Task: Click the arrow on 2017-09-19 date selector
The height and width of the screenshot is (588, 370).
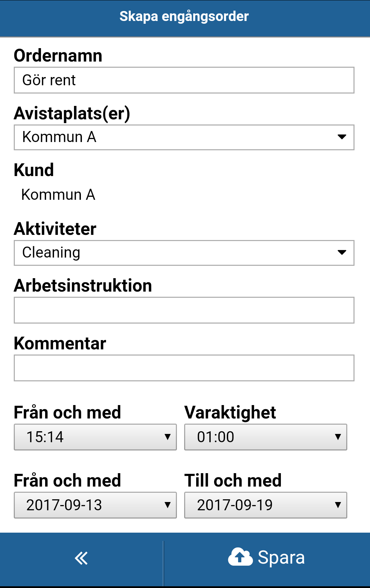Action: pyautogui.click(x=338, y=505)
